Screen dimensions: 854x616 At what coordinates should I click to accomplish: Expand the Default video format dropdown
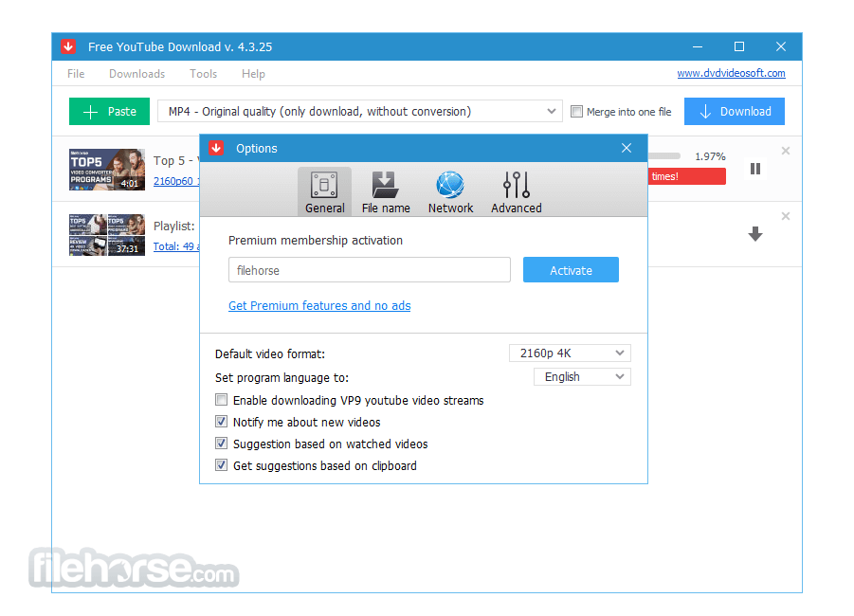[570, 353]
